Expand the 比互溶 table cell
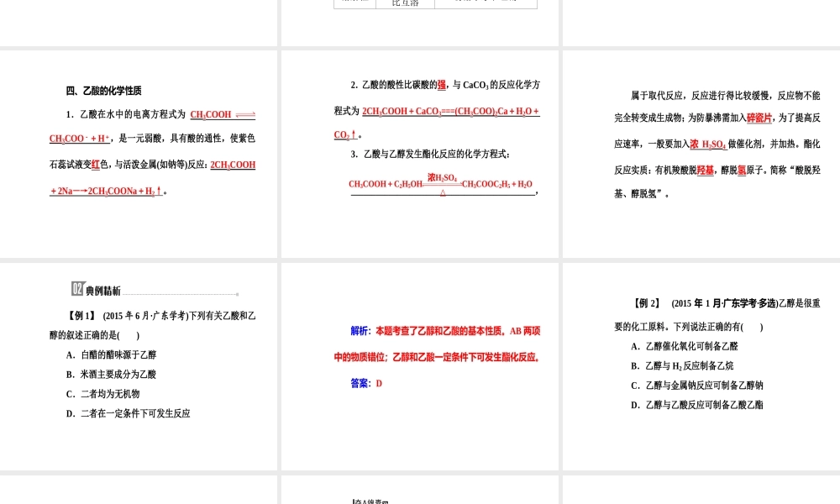Viewport: 840px width, 504px height. pyautogui.click(x=405, y=3)
